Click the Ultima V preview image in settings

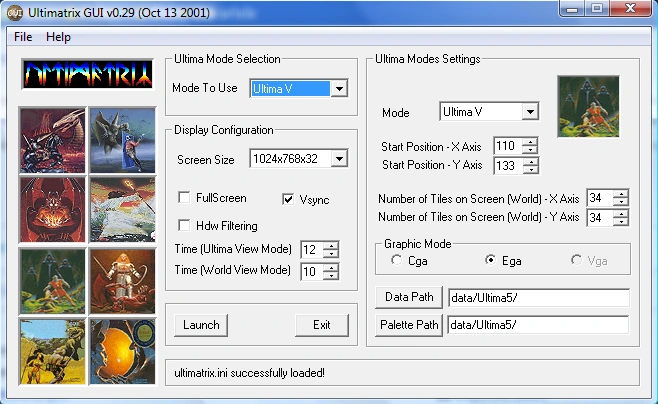(x=588, y=107)
